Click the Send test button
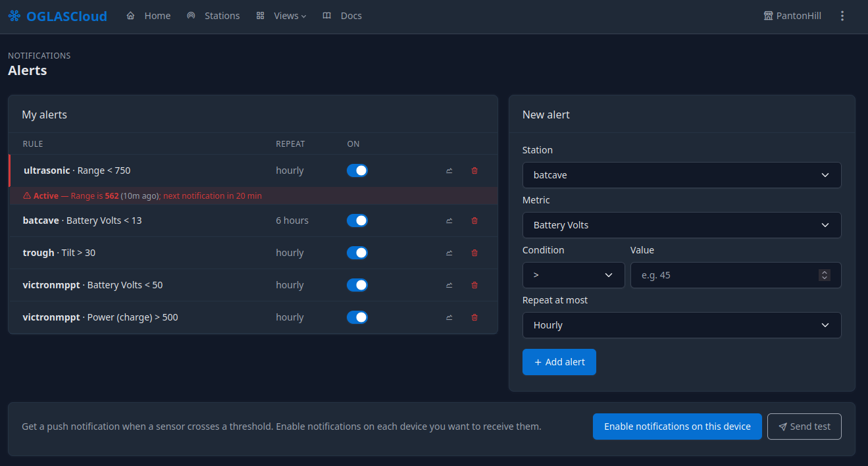Image resolution: width=868 pixels, height=466 pixels. [x=804, y=427]
